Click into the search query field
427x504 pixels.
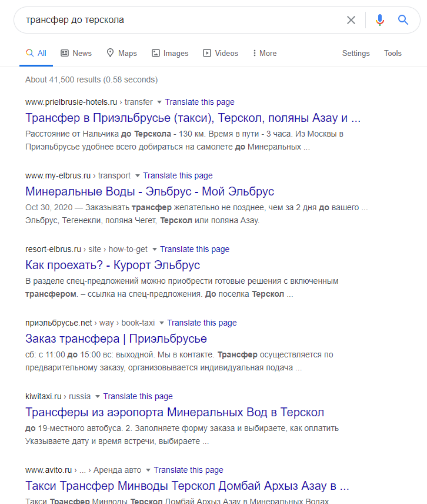(180, 20)
